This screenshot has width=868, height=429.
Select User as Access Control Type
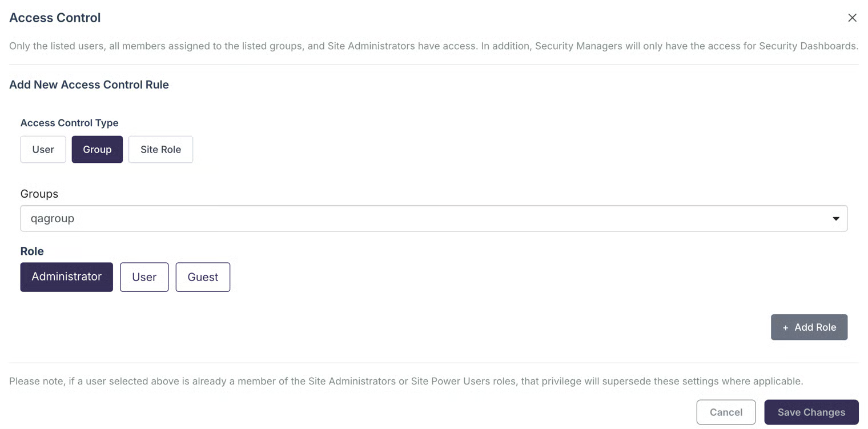(x=43, y=150)
